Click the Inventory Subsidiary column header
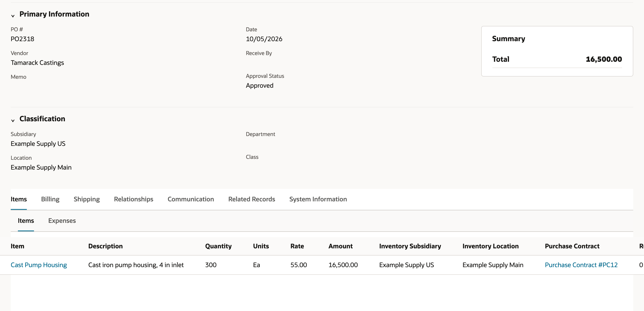Image resolution: width=644 pixels, height=311 pixels. (x=410, y=246)
